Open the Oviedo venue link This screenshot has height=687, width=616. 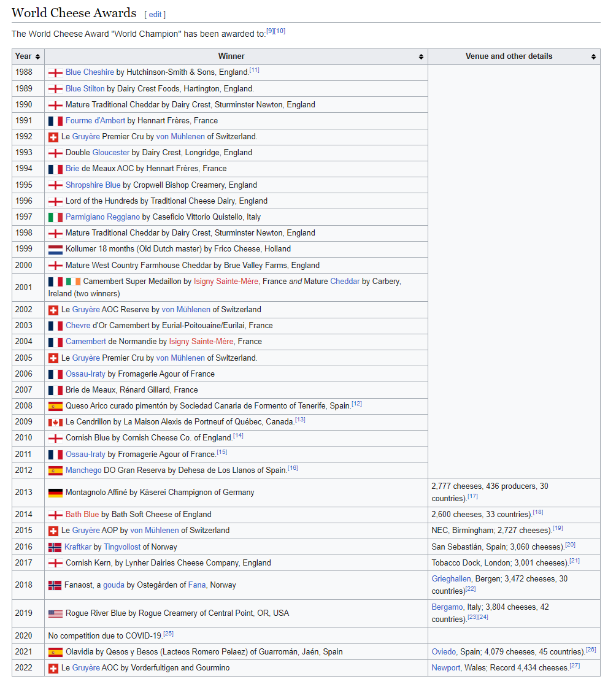point(444,652)
